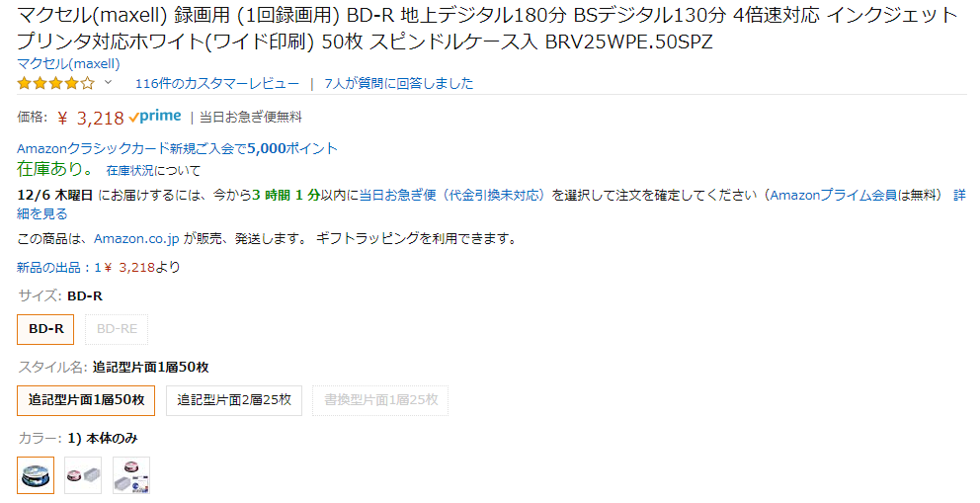
Task: Select 追記型片面1層50枚 style option
Action: tap(86, 400)
